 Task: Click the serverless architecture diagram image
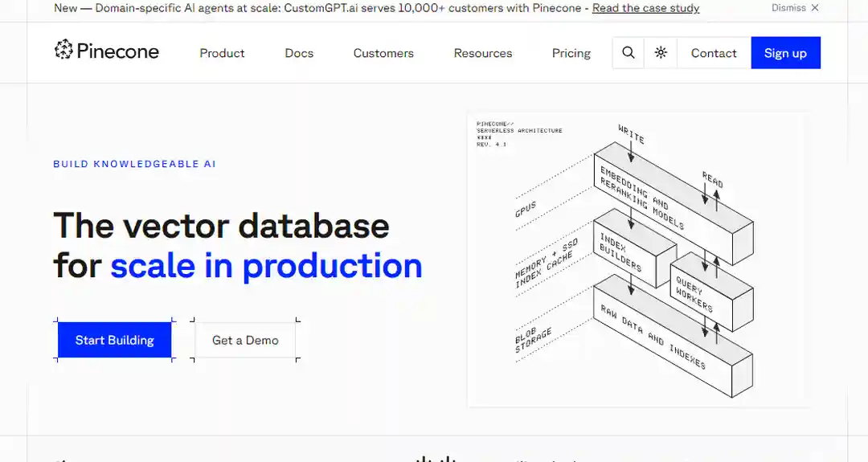(638, 260)
